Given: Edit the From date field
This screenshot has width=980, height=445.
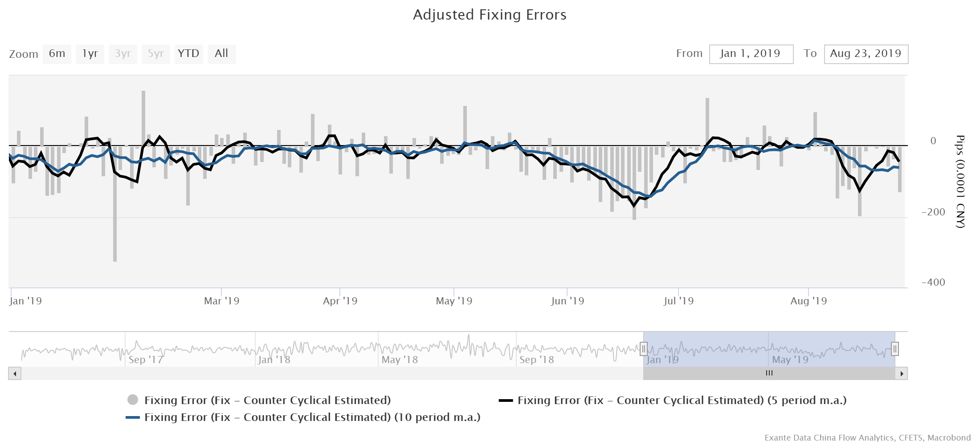Looking at the screenshot, I should point(751,54).
